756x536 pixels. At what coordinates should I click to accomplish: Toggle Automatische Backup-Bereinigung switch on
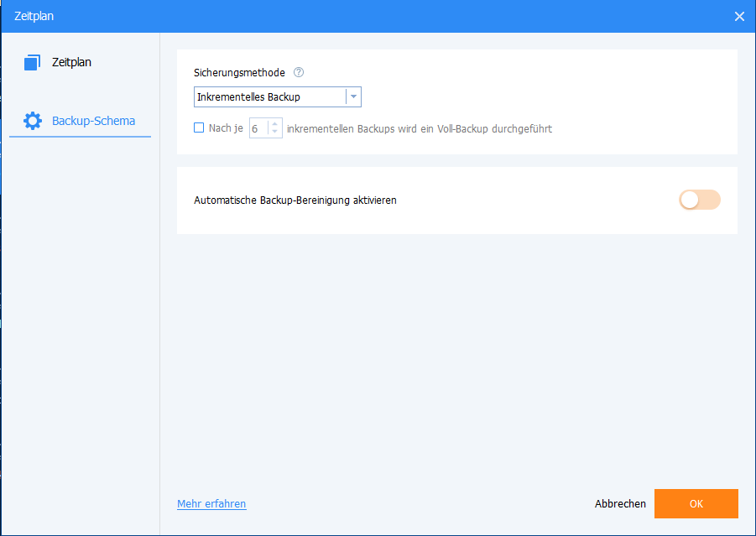coord(700,200)
